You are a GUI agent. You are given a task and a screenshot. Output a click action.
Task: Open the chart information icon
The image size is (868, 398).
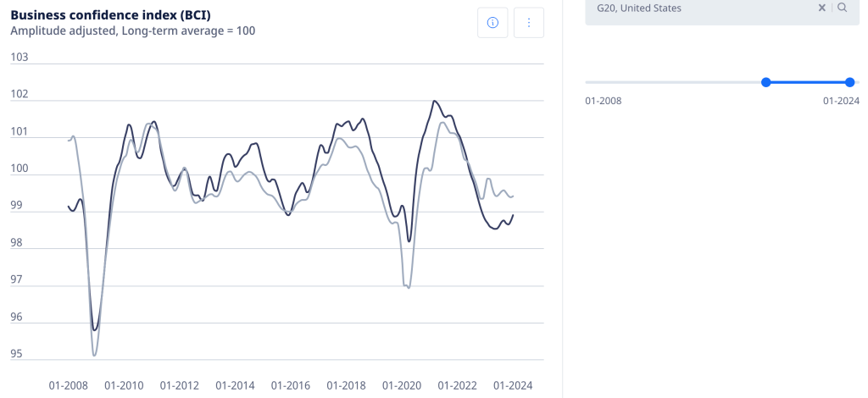point(492,23)
